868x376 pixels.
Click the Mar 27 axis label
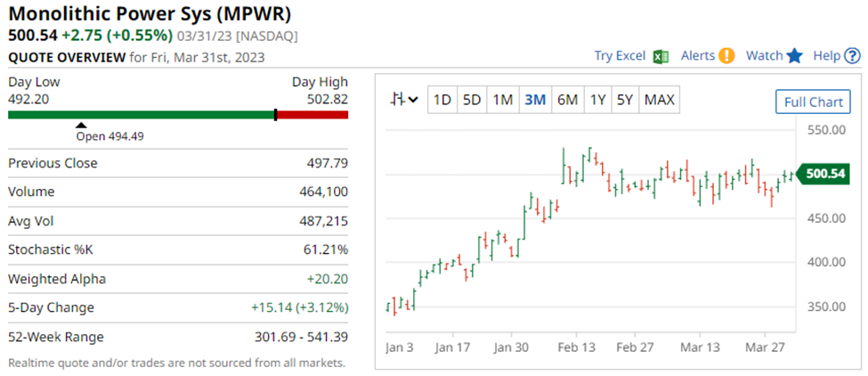pos(765,348)
